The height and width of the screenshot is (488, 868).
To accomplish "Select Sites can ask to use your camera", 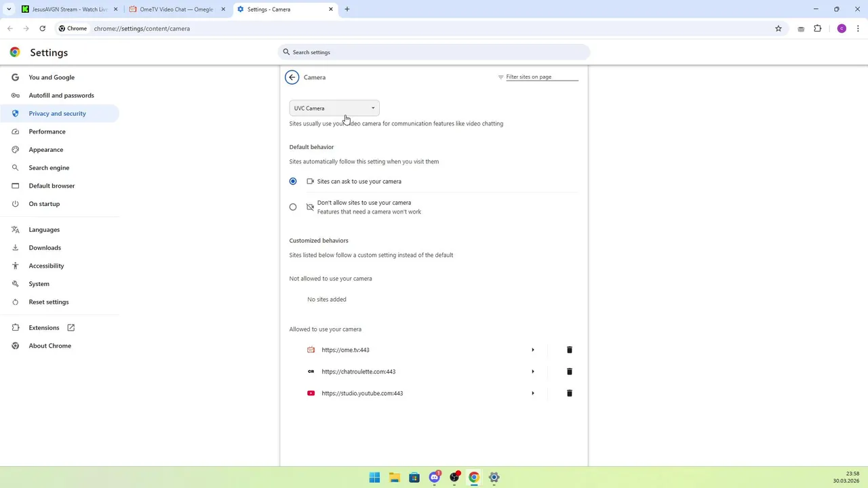I will coord(293,181).
